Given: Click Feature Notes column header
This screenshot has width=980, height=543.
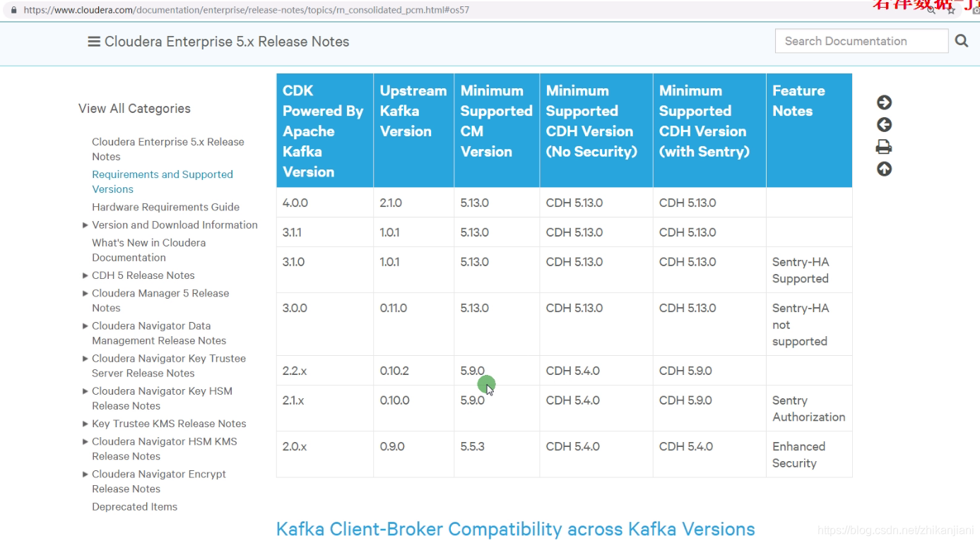Looking at the screenshot, I should tap(809, 131).
